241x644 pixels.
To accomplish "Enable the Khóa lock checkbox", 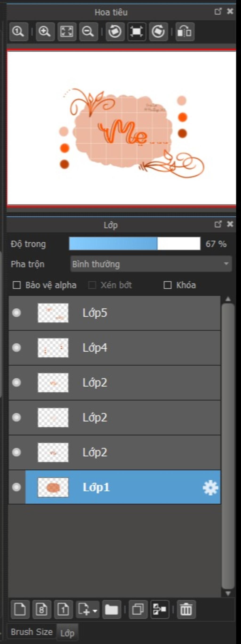I will [x=167, y=285].
